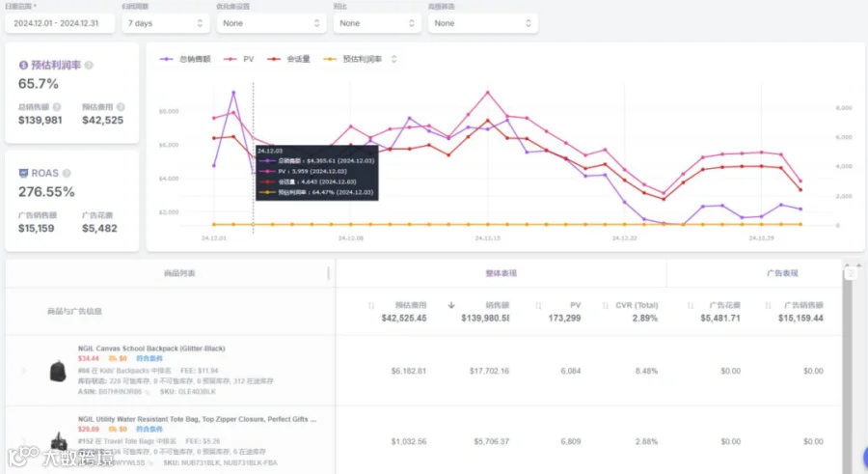Toggle 总销售额 purple legend series
The width and height of the screenshot is (868, 474).
pos(185,59)
